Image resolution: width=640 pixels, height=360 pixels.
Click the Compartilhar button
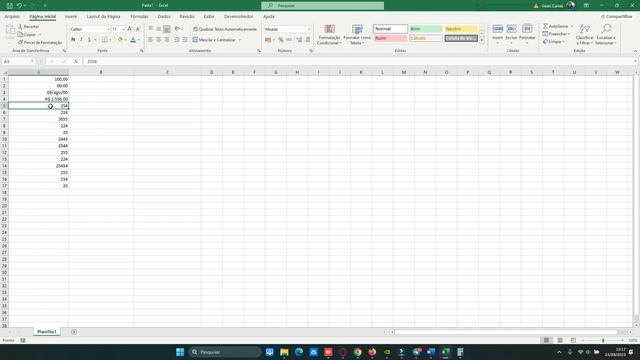coord(616,16)
